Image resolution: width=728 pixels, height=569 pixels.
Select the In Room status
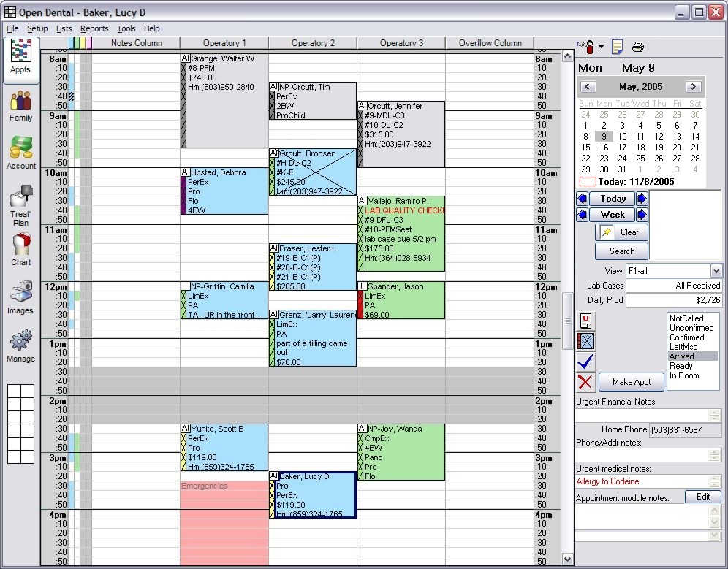[683, 375]
